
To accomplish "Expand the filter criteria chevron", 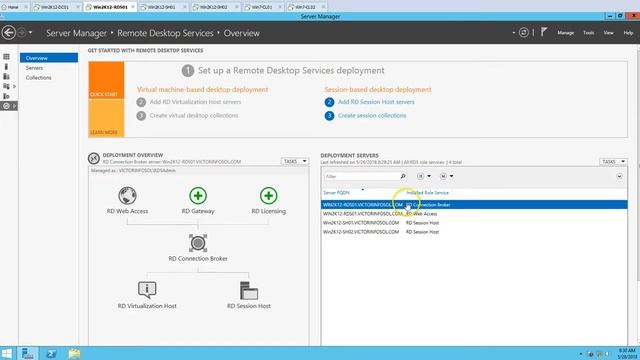I will point(619,176).
